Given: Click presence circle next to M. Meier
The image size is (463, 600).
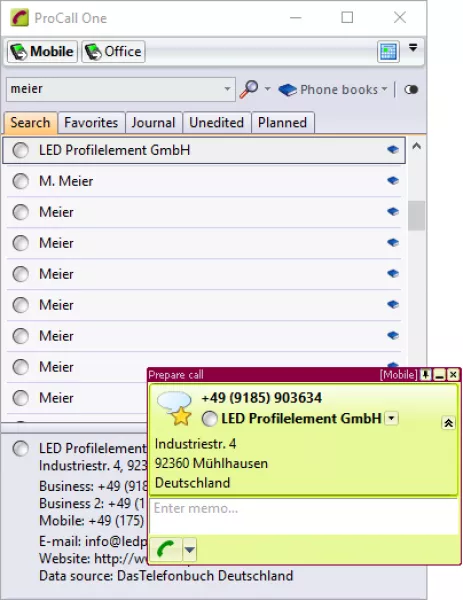Looking at the screenshot, I should click(x=21, y=181).
